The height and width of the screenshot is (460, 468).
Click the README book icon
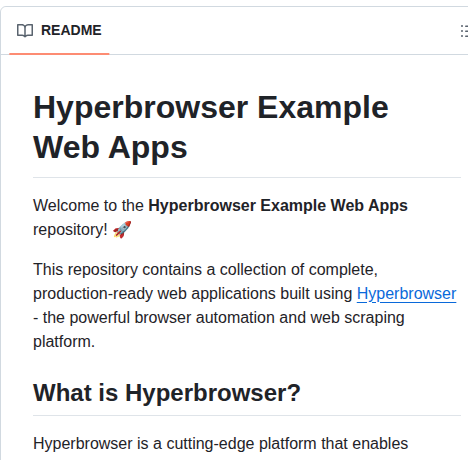coord(25,31)
